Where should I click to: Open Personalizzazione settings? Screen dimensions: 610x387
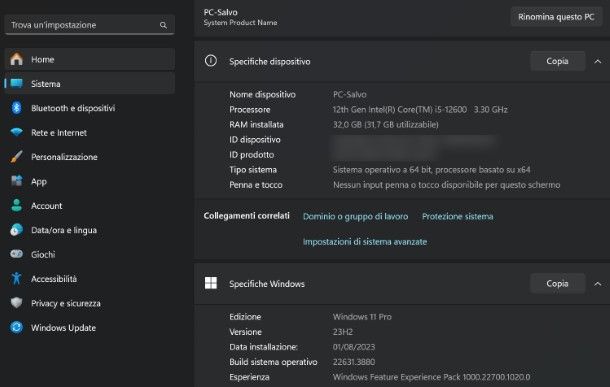89,157
